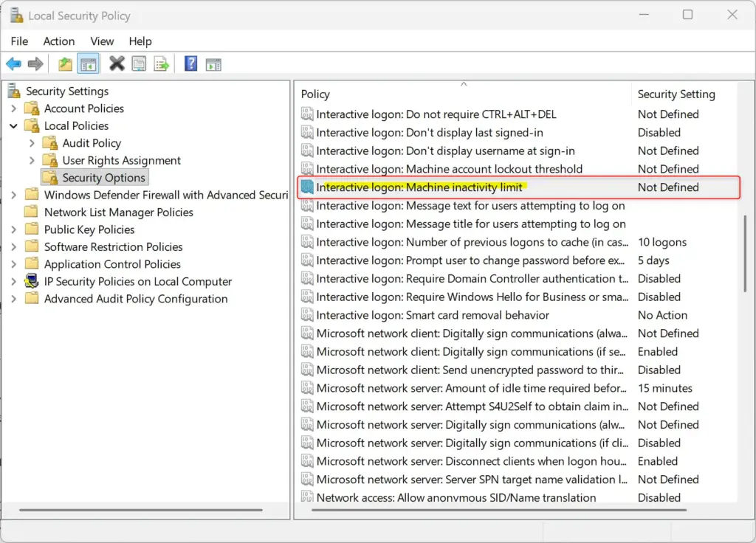Open the View menu
Viewport: 756px width, 543px height.
tap(102, 41)
